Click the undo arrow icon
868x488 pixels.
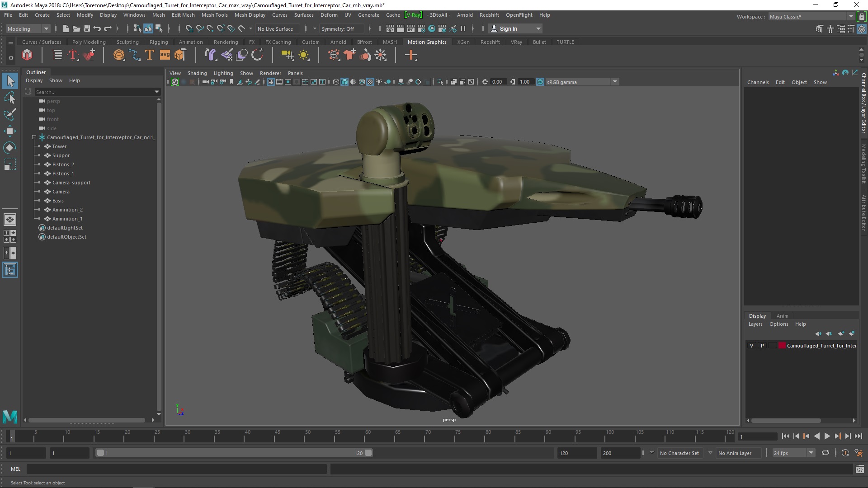point(97,28)
